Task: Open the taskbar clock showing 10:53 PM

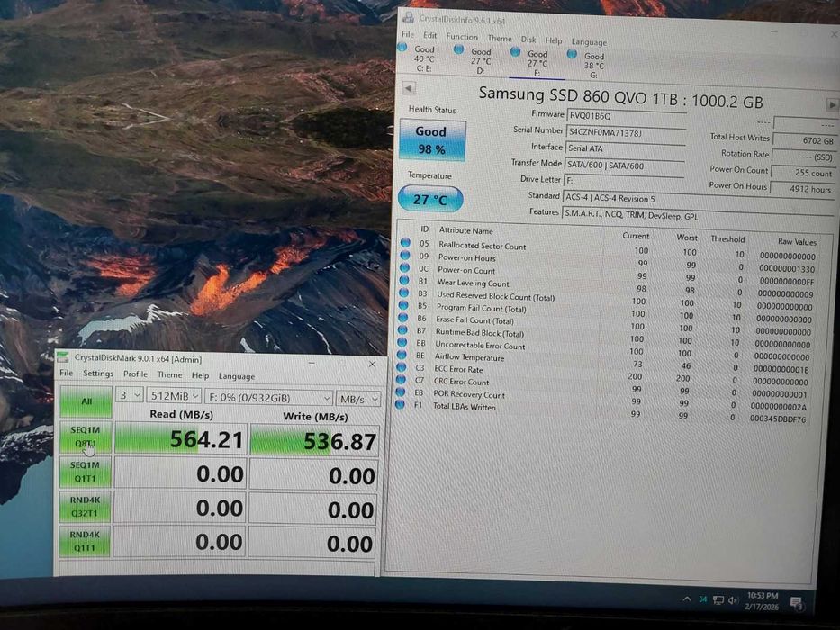Action: (x=763, y=601)
